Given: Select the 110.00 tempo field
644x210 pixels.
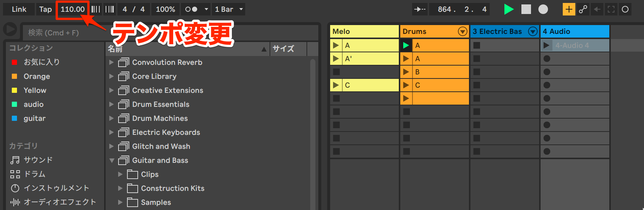Looking at the screenshot, I should [72, 9].
